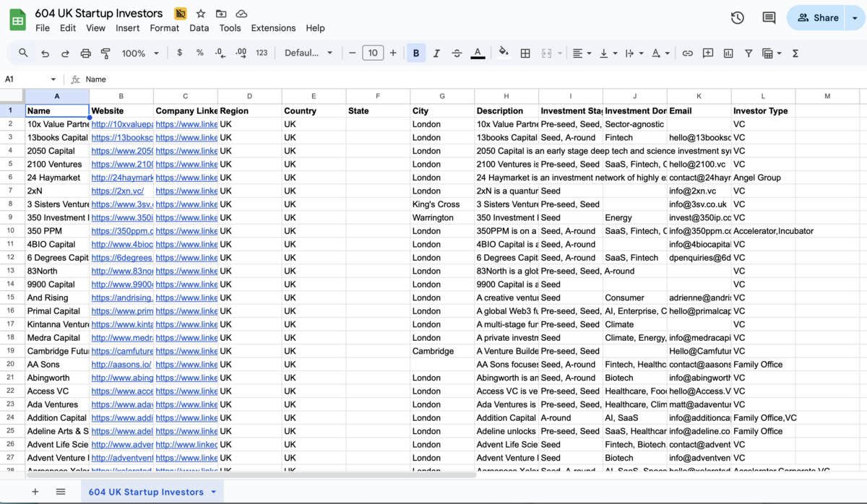Open the fill color picker

click(504, 53)
